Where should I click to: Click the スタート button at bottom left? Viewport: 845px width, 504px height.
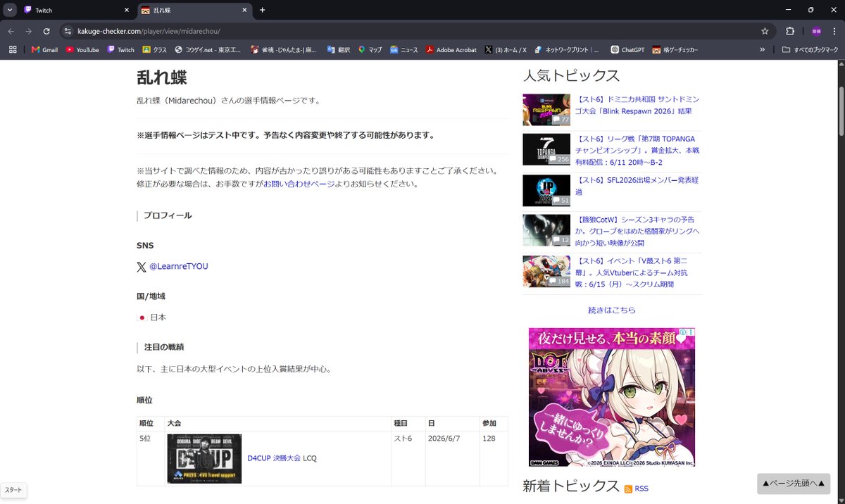coord(13,490)
